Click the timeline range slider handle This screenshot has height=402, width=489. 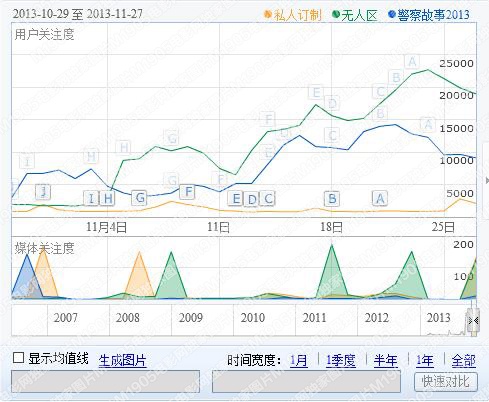coord(473,320)
